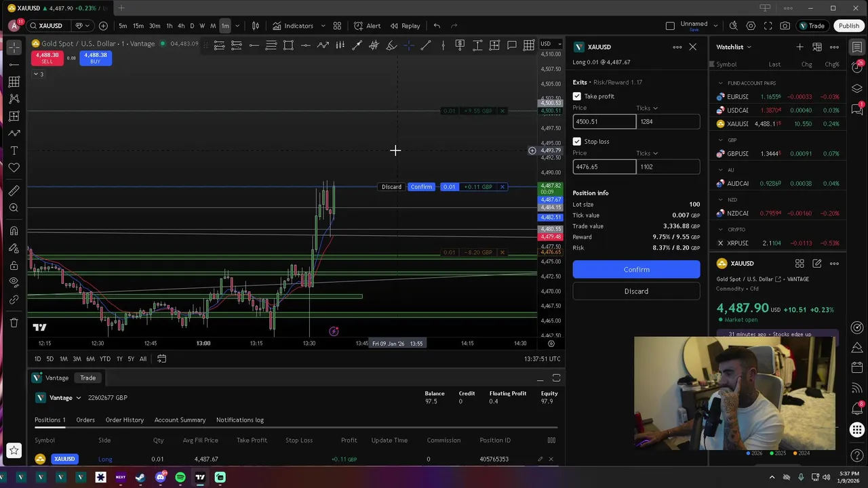Open the Take profit Ticks unit dropdown
This screenshot has height=488, width=868.
tap(647, 108)
